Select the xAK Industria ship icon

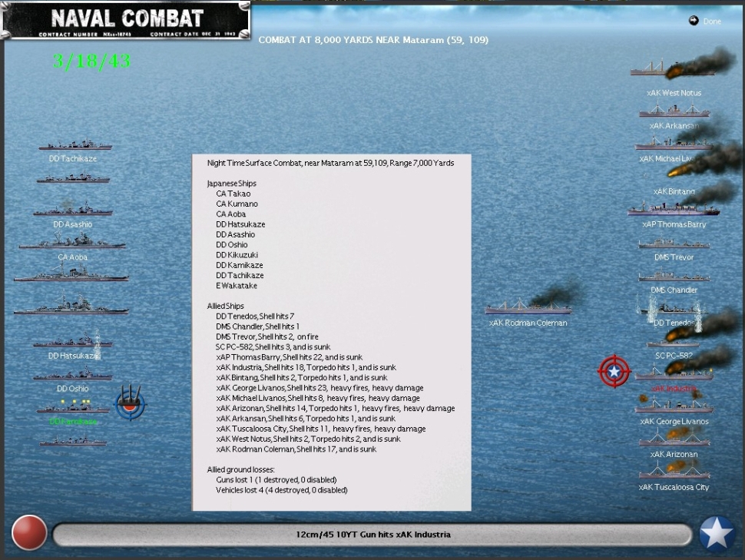674,374
